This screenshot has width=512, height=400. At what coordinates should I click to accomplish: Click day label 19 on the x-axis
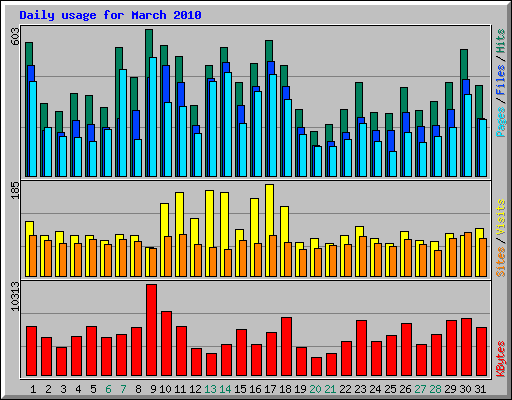(300, 389)
